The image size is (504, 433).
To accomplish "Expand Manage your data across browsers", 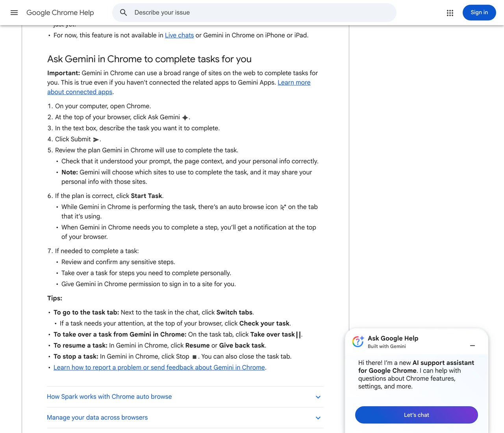I will tap(185, 418).
